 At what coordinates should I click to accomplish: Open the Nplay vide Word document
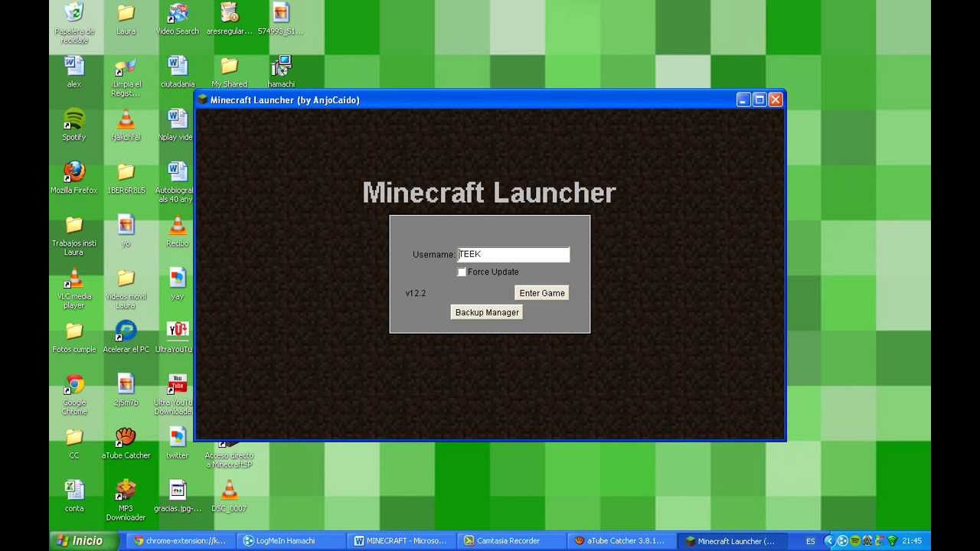pos(177,126)
